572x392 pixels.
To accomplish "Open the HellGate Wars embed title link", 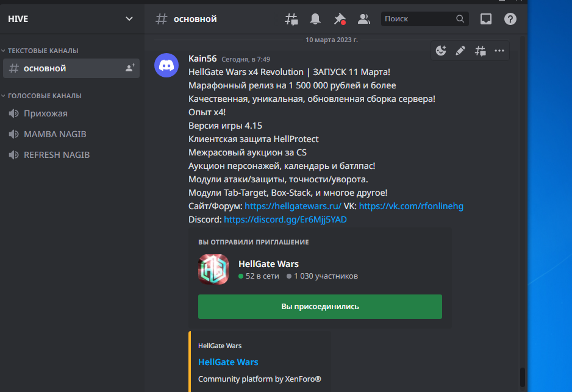I will pyautogui.click(x=228, y=362).
